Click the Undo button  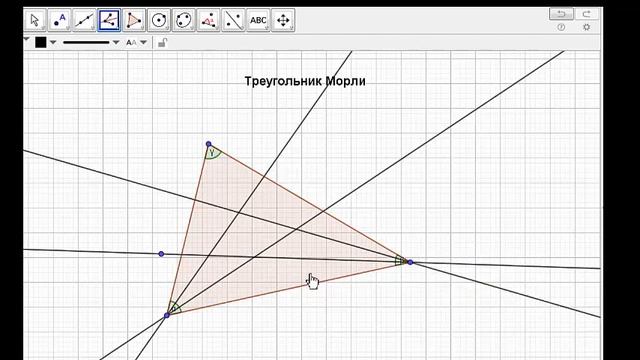click(x=561, y=14)
